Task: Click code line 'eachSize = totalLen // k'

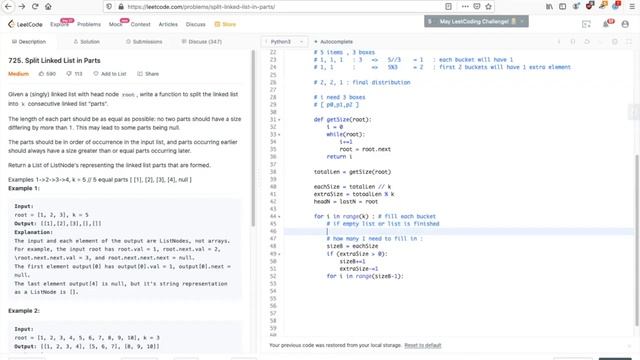Action: click(352, 187)
